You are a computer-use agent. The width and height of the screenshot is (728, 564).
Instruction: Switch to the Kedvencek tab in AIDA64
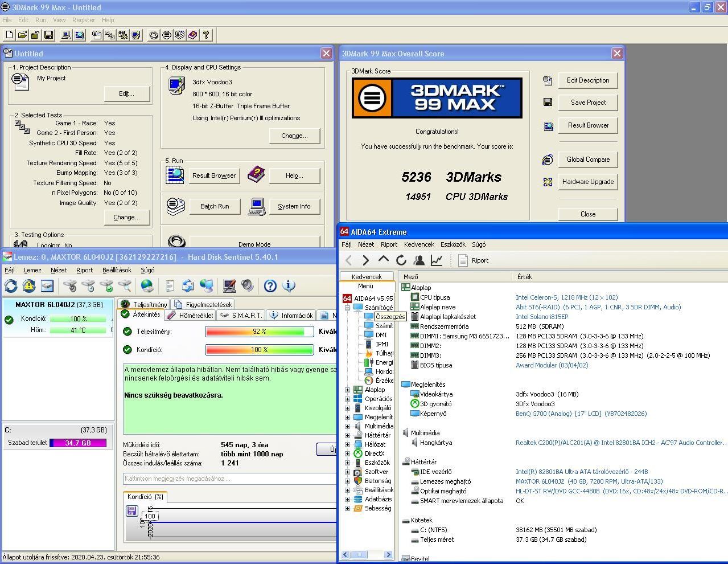click(x=367, y=276)
